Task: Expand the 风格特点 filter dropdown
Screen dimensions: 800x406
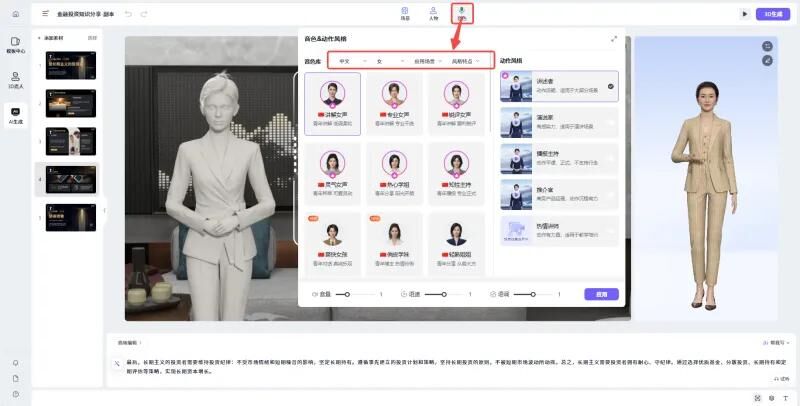Action: point(465,61)
